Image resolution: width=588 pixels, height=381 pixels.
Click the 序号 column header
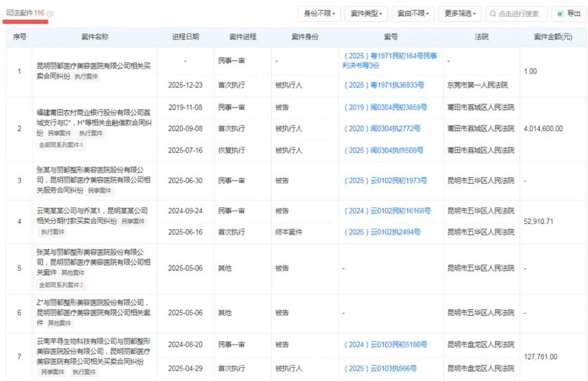coord(20,37)
